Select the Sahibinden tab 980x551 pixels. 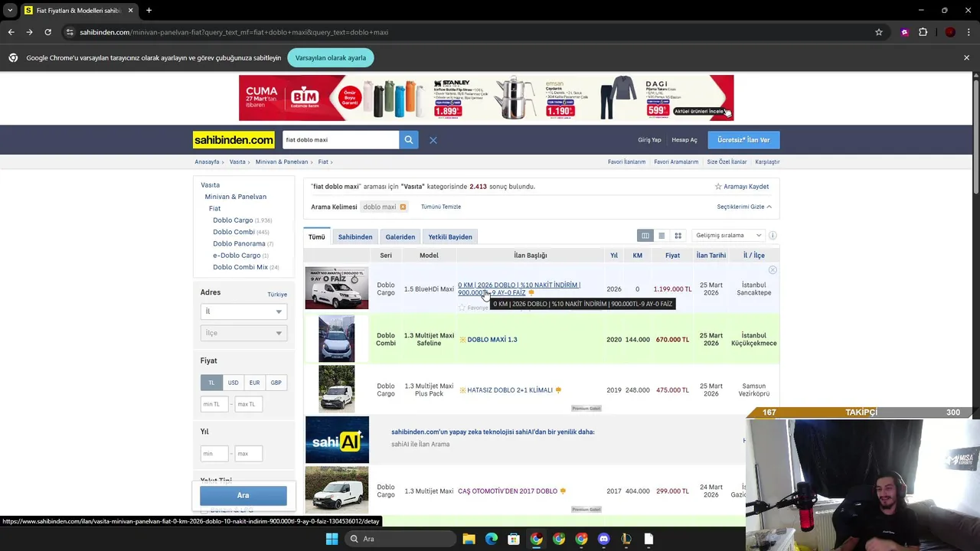click(x=355, y=236)
